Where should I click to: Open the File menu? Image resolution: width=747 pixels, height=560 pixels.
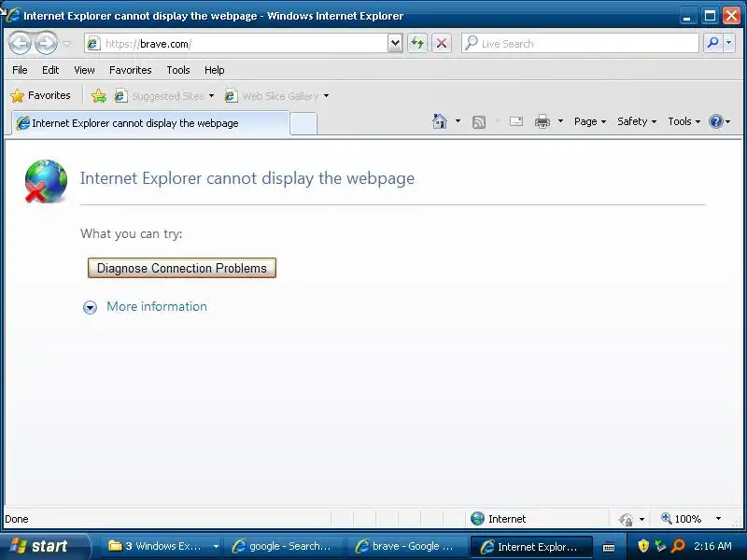coord(20,70)
